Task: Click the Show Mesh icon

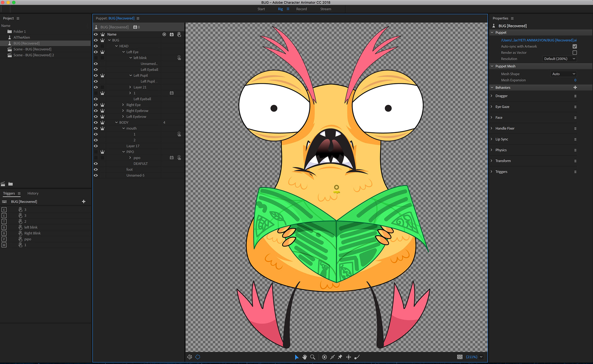Action: 190,357
